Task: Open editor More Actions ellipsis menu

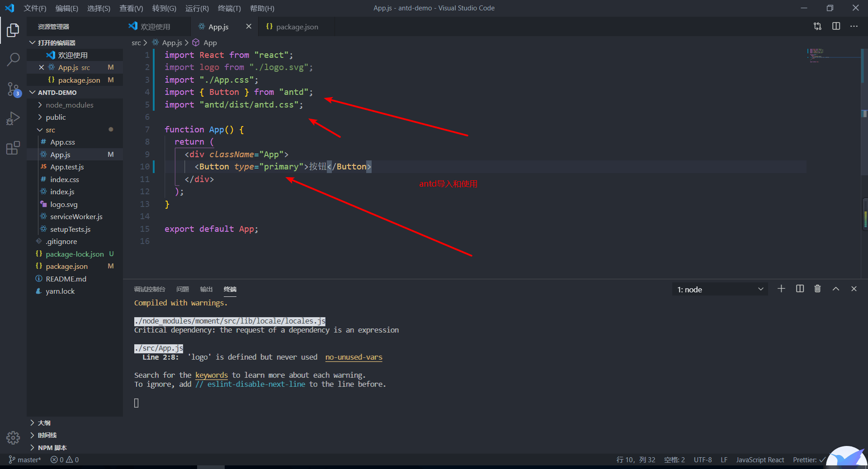Action: point(854,26)
